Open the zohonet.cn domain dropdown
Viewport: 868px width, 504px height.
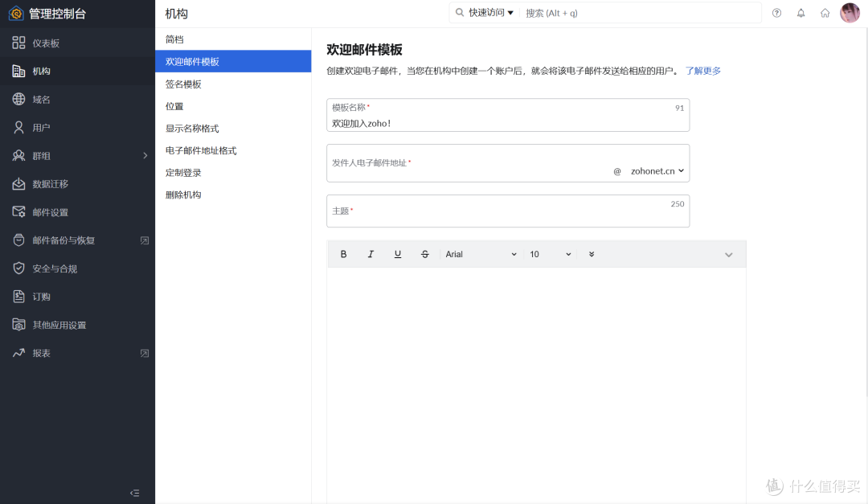click(x=657, y=171)
